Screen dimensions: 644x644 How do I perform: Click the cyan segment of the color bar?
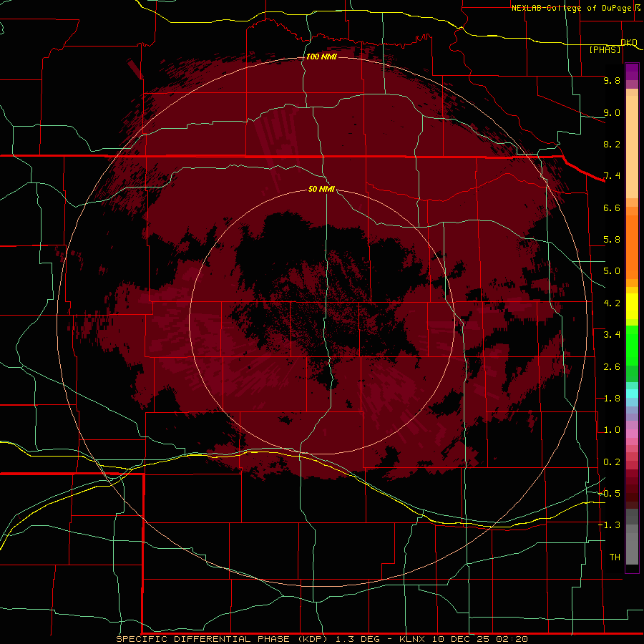tap(632, 394)
